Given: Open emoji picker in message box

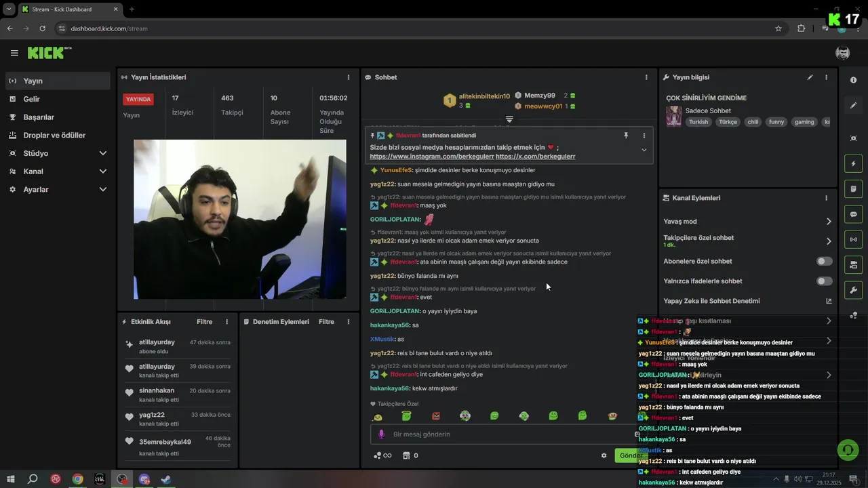Looking at the screenshot, I should point(637,434).
